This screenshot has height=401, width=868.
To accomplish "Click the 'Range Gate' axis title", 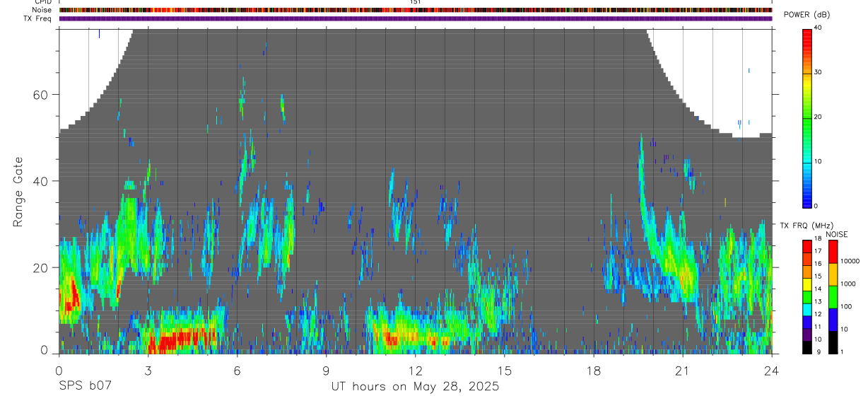I will pyautogui.click(x=18, y=192).
